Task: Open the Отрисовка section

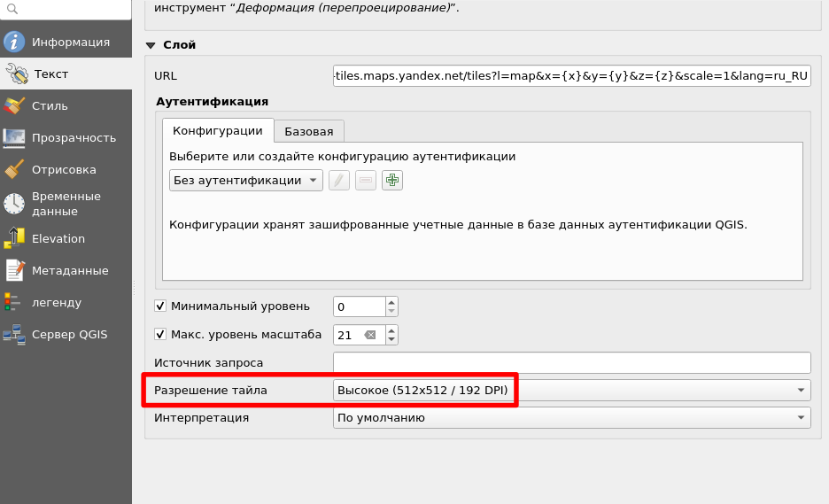Action: pos(66,170)
